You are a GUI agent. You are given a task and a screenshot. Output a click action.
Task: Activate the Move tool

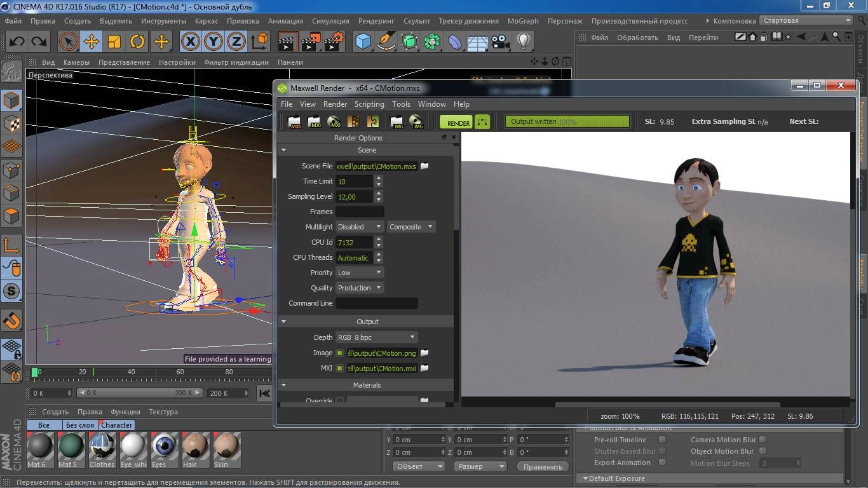point(91,42)
